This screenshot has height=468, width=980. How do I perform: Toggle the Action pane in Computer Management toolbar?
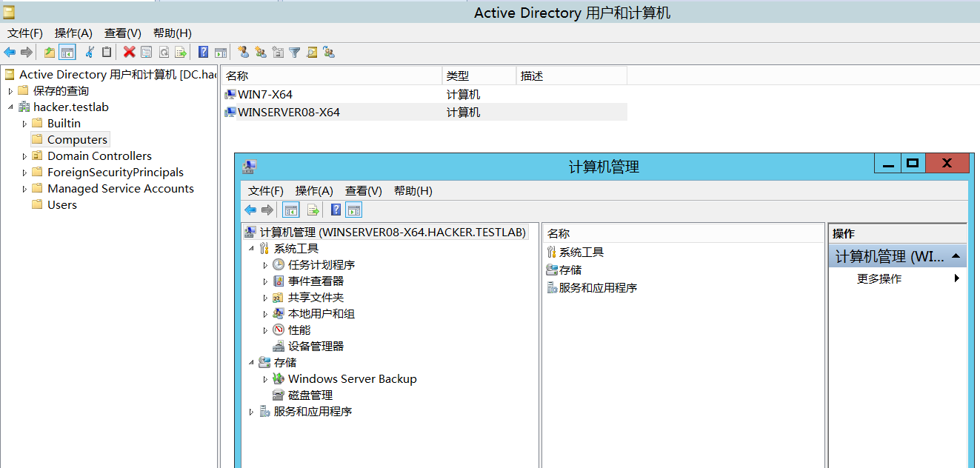pyautogui.click(x=353, y=210)
